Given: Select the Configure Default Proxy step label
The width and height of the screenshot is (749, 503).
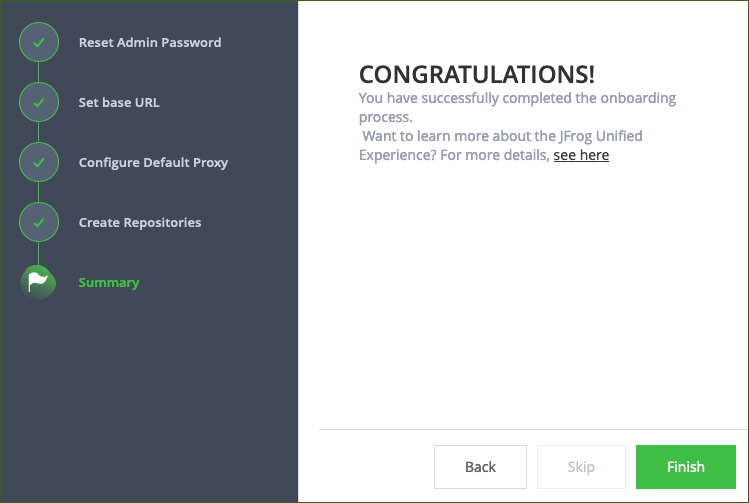Looking at the screenshot, I should coord(153,163).
